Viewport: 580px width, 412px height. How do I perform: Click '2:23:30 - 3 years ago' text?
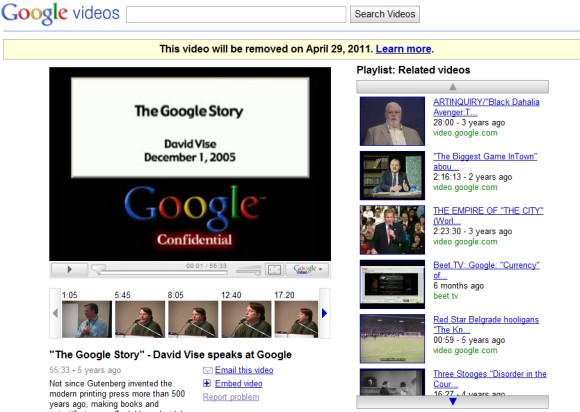[472, 231]
